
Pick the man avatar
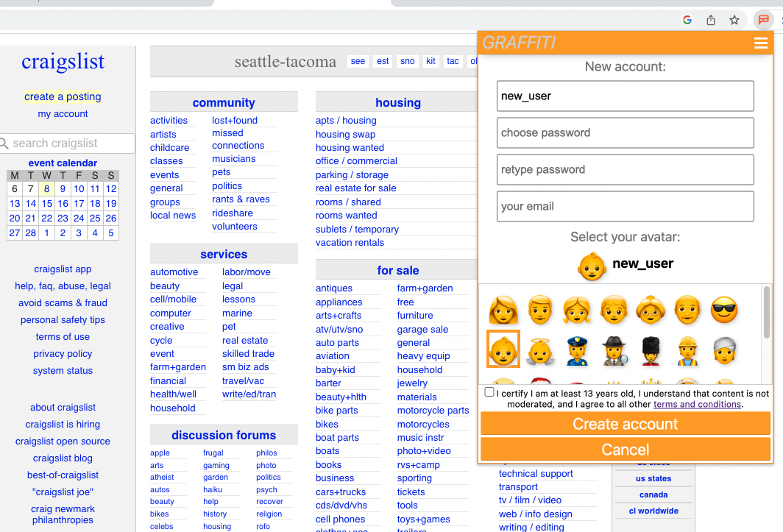pos(540,310)
